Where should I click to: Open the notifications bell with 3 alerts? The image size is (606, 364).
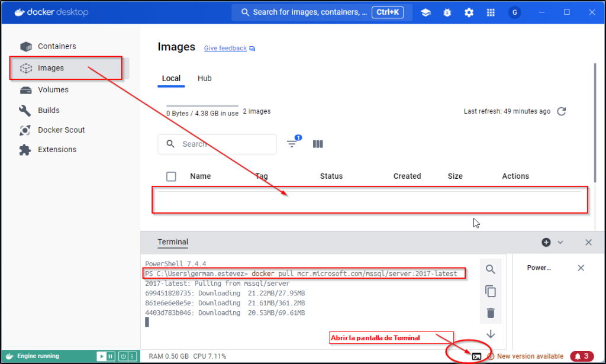tap(582, 356)
